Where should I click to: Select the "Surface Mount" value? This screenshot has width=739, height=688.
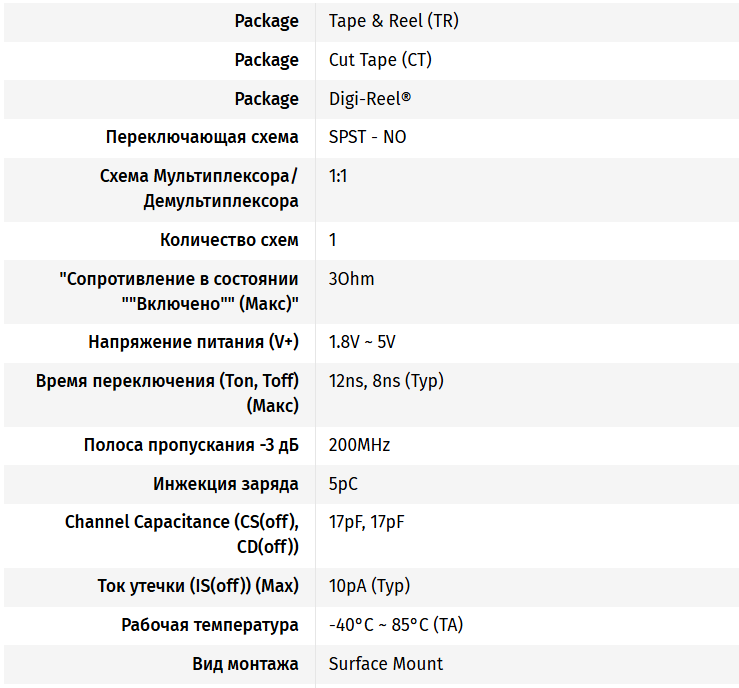386,664
